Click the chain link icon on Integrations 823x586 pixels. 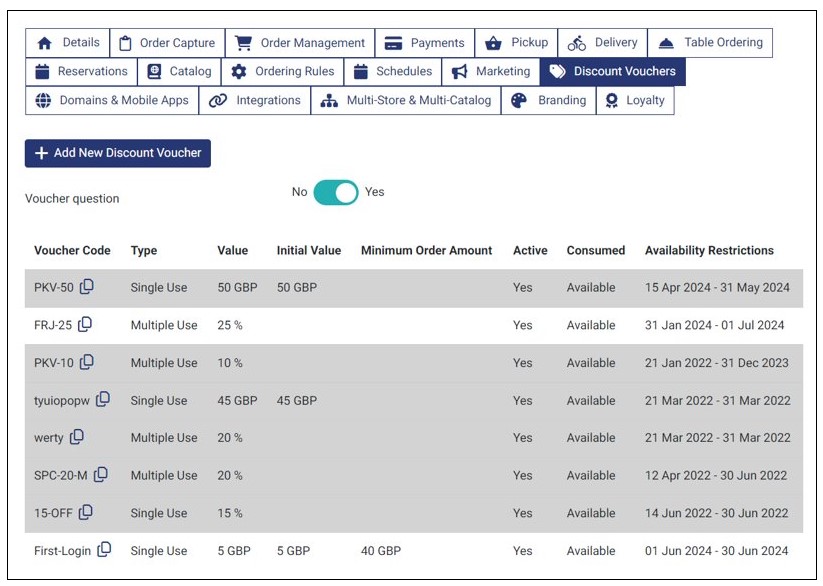pyautogui.click(x=218, y=100)
